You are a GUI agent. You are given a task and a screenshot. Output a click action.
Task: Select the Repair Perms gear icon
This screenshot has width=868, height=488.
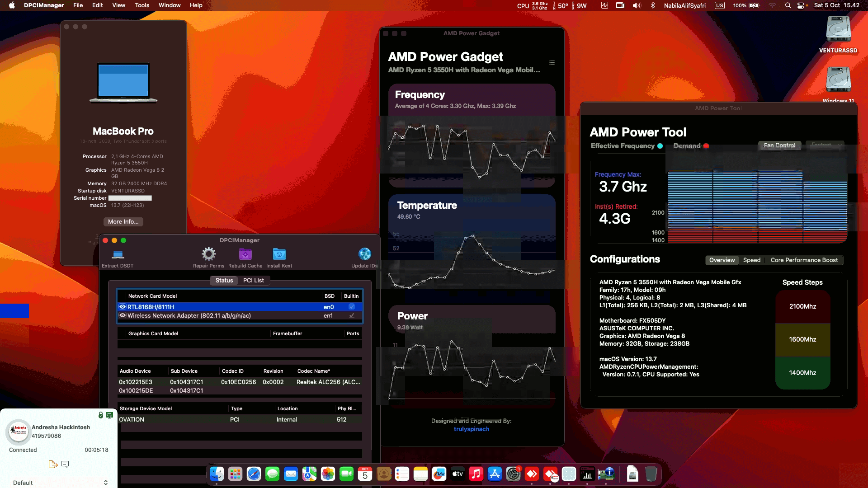pos(208,254)
